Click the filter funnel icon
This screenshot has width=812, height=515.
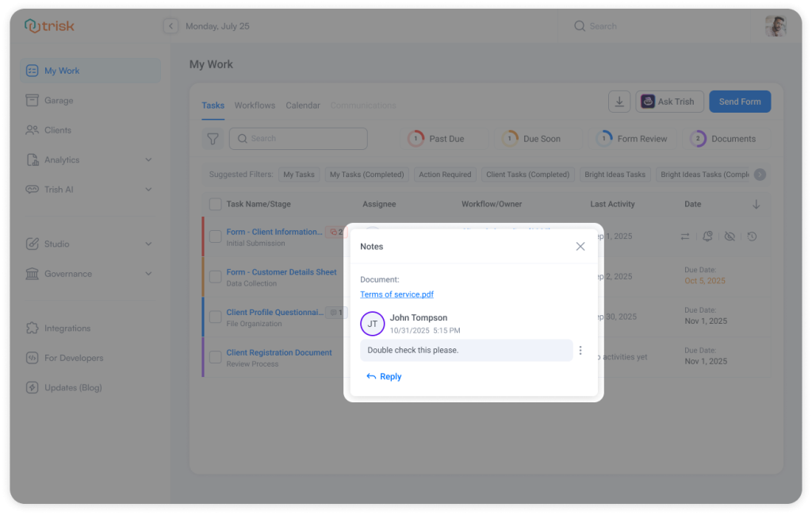tap(213, 139)
